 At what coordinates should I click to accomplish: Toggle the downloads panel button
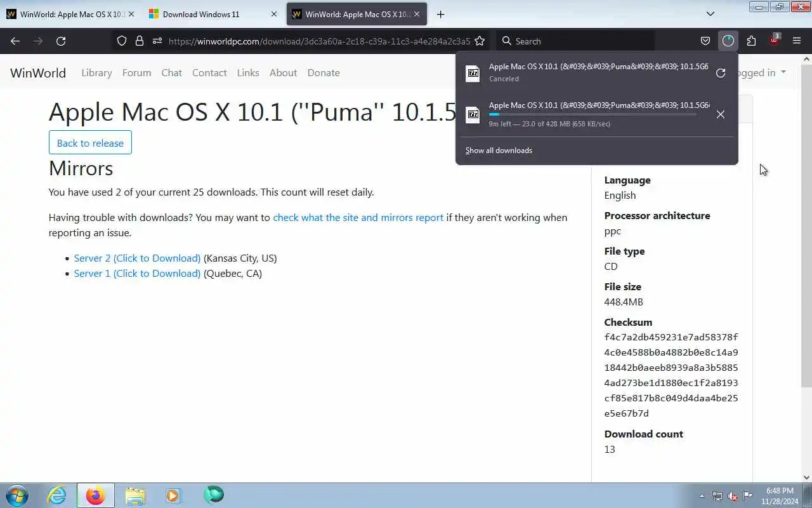tap(728, 41)
